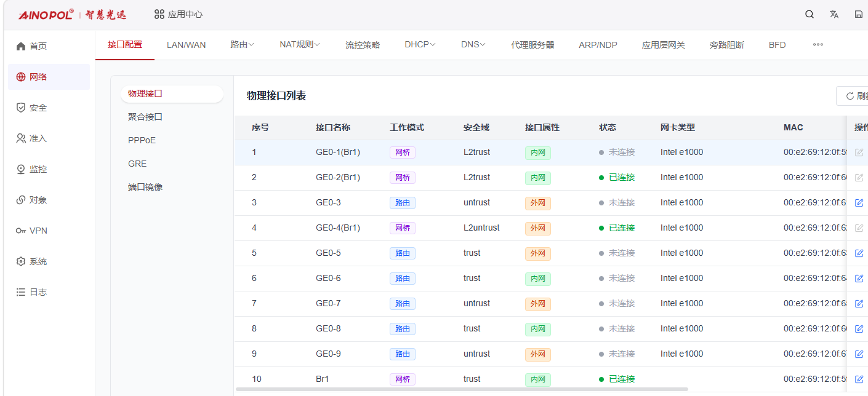Expand the DNS dropdown tab
868x396 pixels.
click(473, 45)
